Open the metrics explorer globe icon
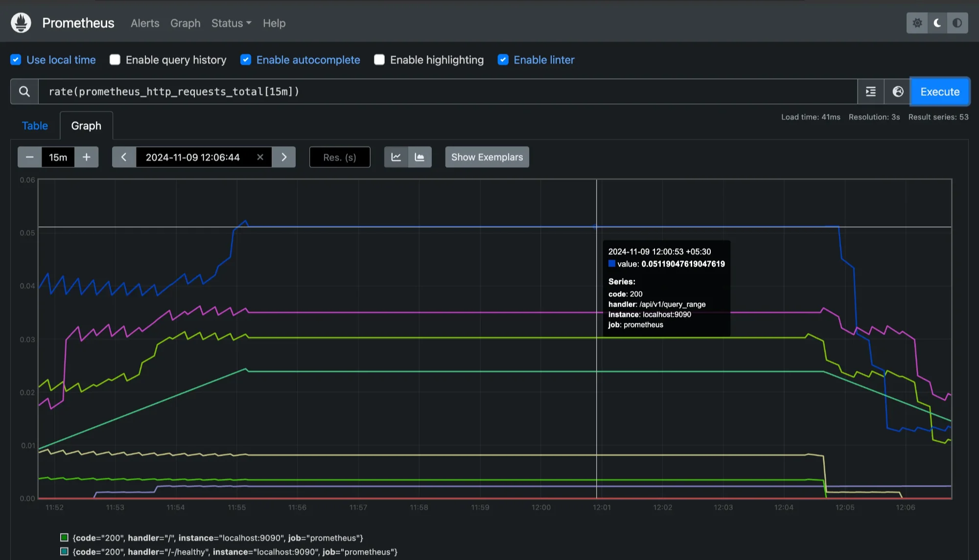Viewport: 979px width, 560px height. [x=898, y=91]
